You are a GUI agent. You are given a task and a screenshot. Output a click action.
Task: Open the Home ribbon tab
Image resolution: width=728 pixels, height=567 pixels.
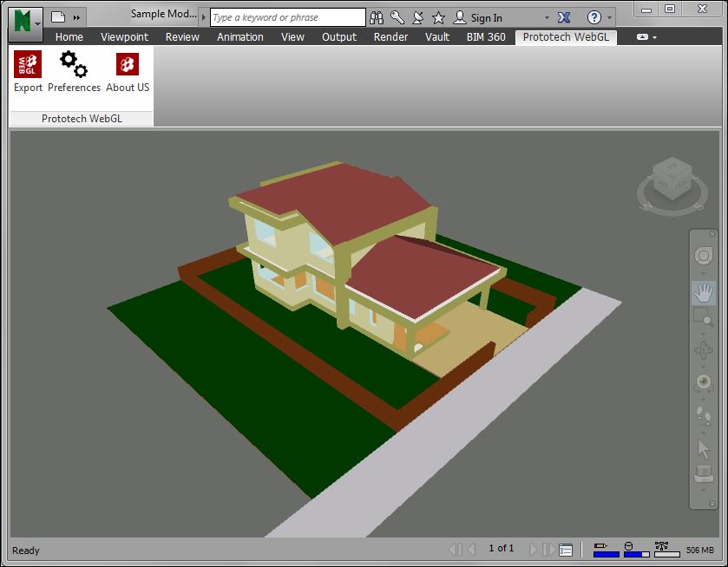pyautogui.click(x=69, y=37)
